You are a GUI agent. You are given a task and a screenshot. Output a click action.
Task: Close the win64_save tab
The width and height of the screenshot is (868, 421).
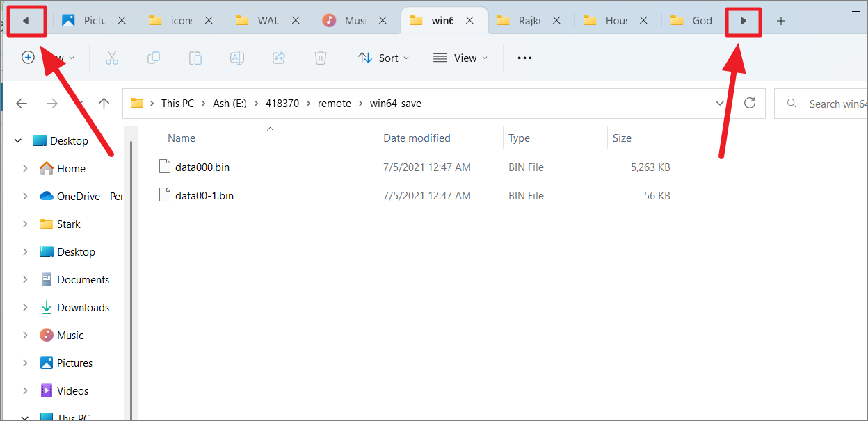(x=469, y=21)
